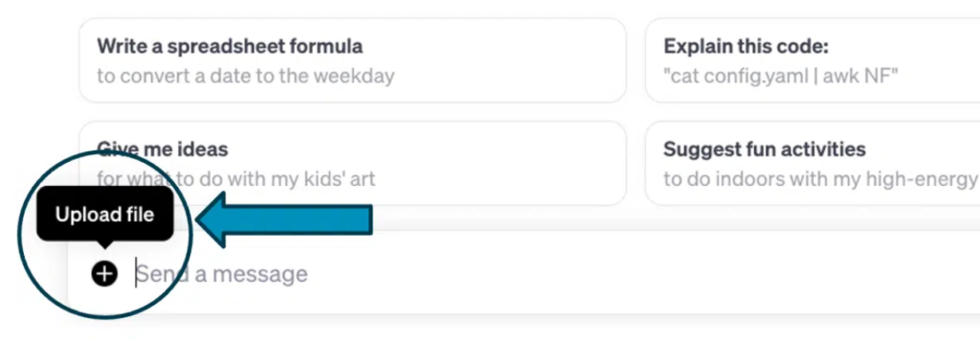Click the tooltip's small pointer triangle
The height and width of the screenshot is (345, 980).
[x=104, y=244]
